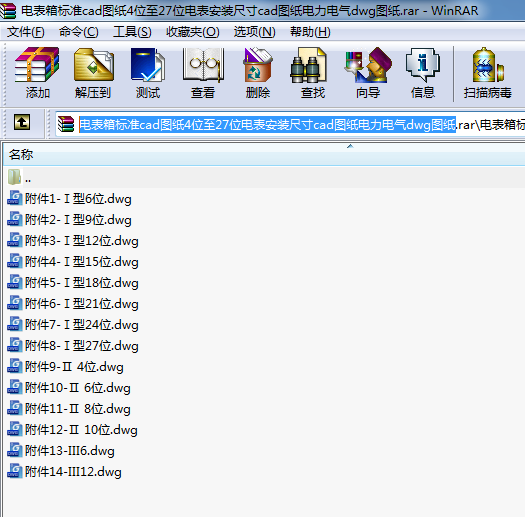This screenshot has width=525, height=517.
Task: Click the dwg icon of 附件2-Ⅰ型9位.dwg
Action: click(14, 219)
